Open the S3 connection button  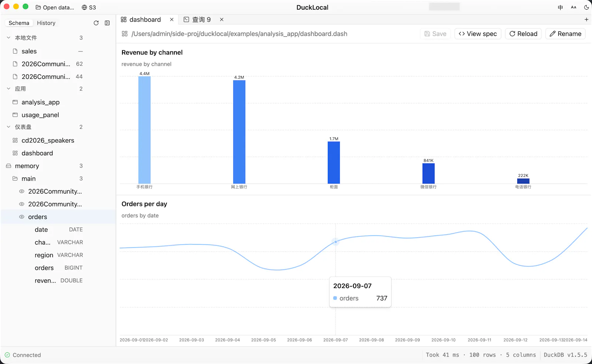click(89, 7)
